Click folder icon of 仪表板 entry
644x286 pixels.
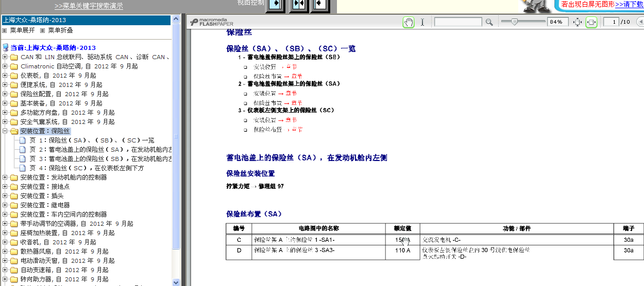14,76
